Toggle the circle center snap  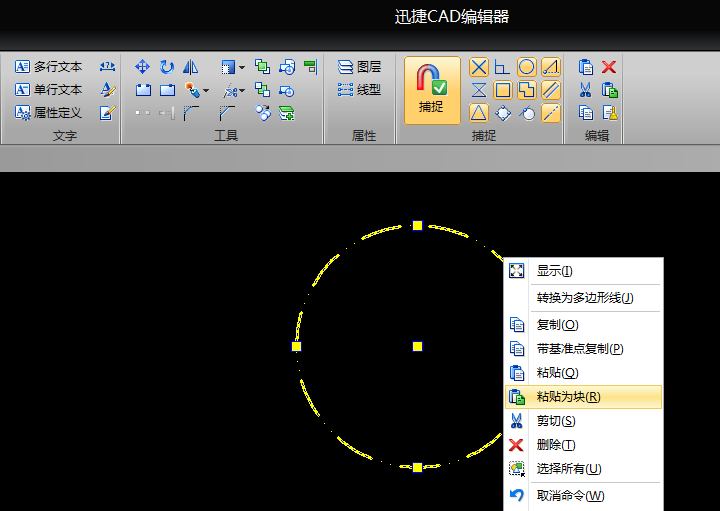(527, 67)
